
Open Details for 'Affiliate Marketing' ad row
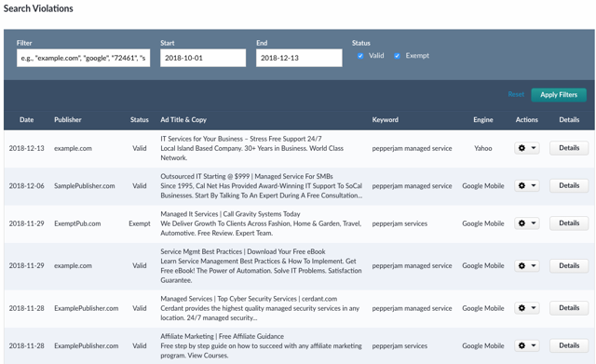pos(569,345)
